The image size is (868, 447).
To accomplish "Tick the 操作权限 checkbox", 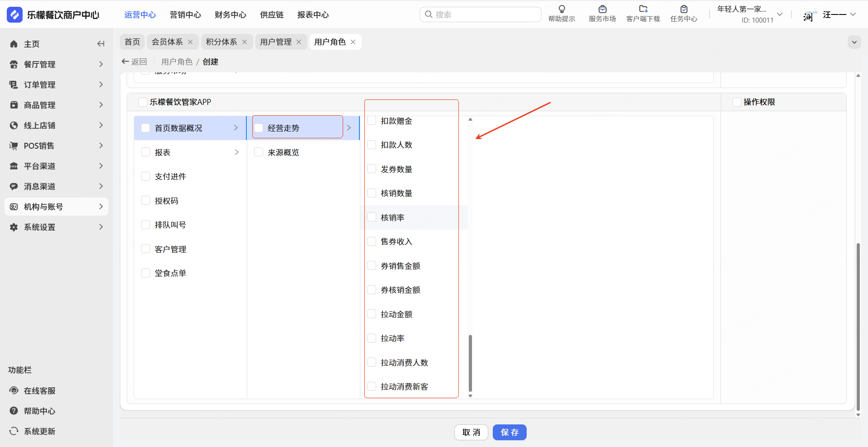I will coord(737,102).
